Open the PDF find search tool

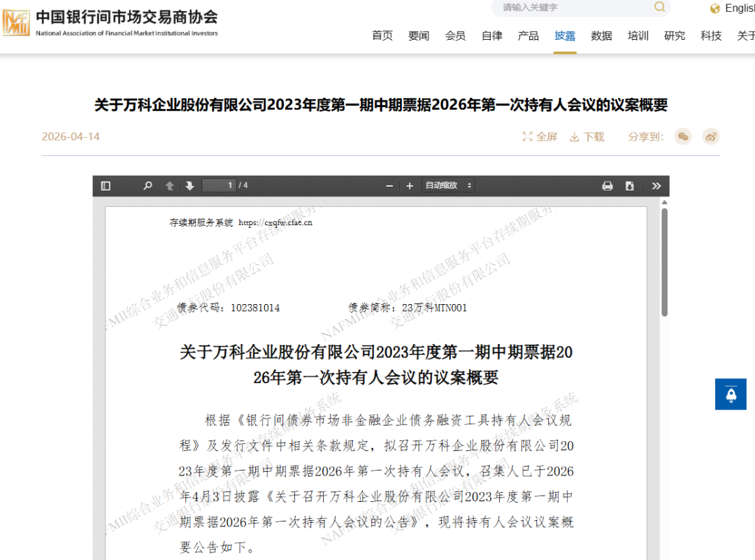pos(148,186)
